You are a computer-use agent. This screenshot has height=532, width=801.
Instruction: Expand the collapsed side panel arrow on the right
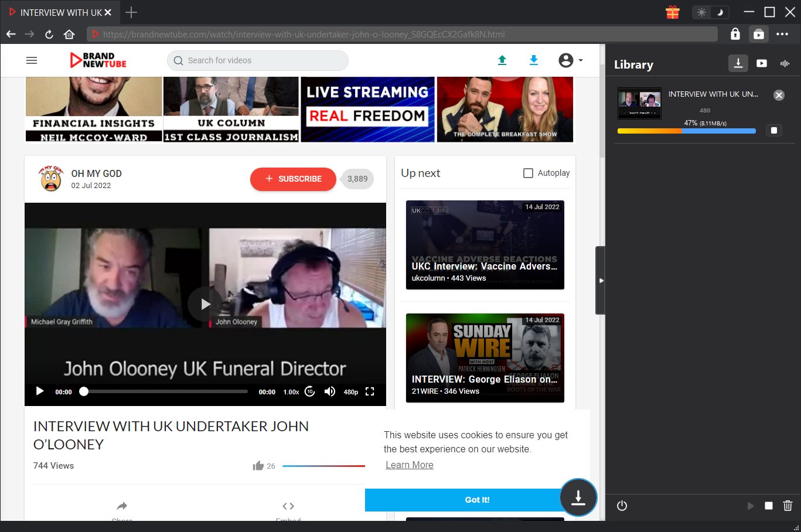click(601, 280)
